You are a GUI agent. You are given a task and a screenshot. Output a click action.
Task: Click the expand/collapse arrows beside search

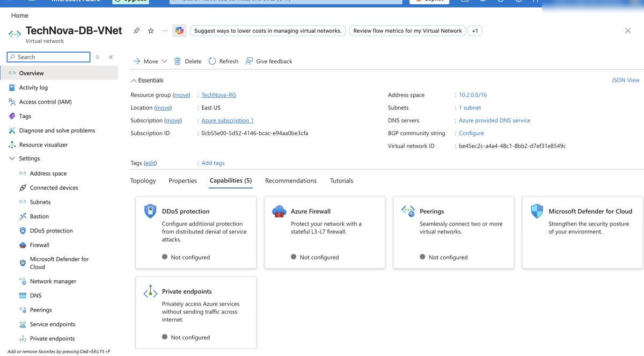pyautogui.click(x=97, y=57)
